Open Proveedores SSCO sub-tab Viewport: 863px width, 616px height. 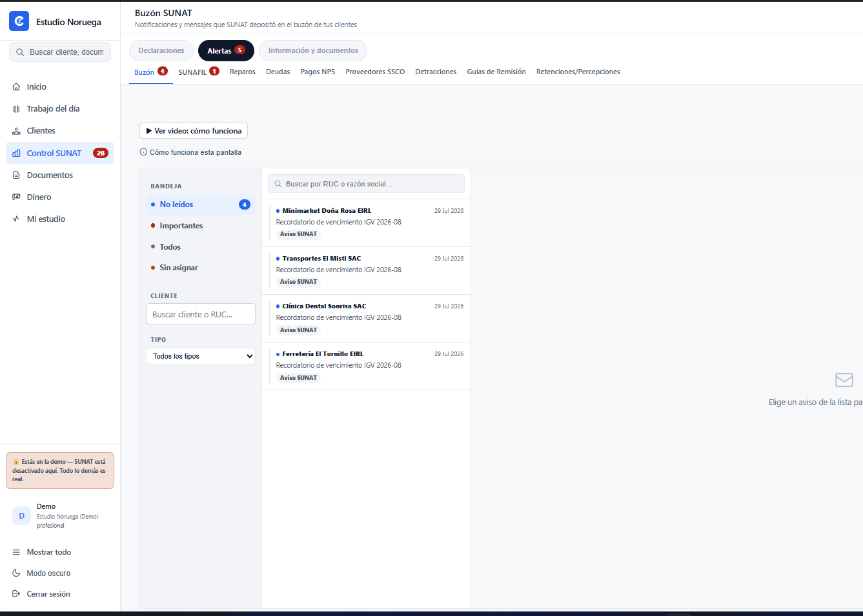tap(375, 72)
